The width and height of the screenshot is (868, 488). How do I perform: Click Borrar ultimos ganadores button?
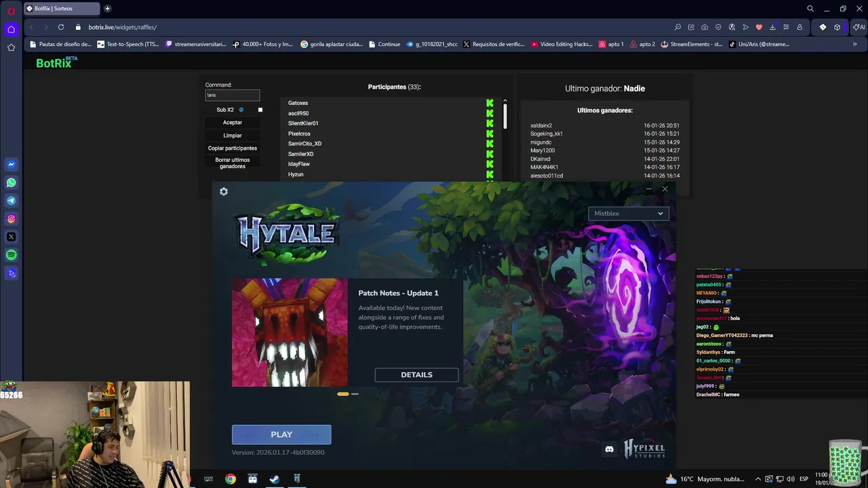(233, 163)
